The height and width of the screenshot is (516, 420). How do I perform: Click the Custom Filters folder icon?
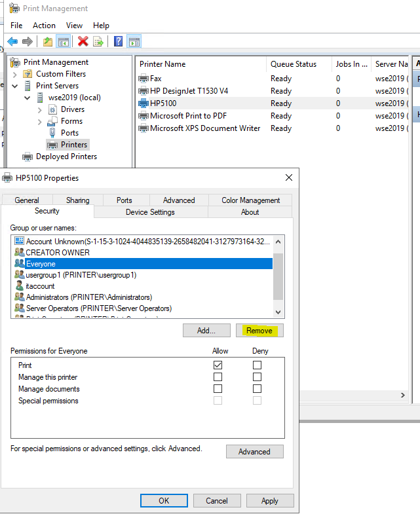point(28,74)
